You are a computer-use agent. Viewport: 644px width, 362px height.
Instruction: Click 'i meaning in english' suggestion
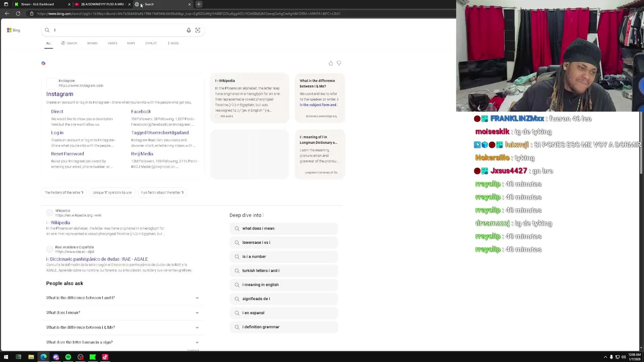284,285
